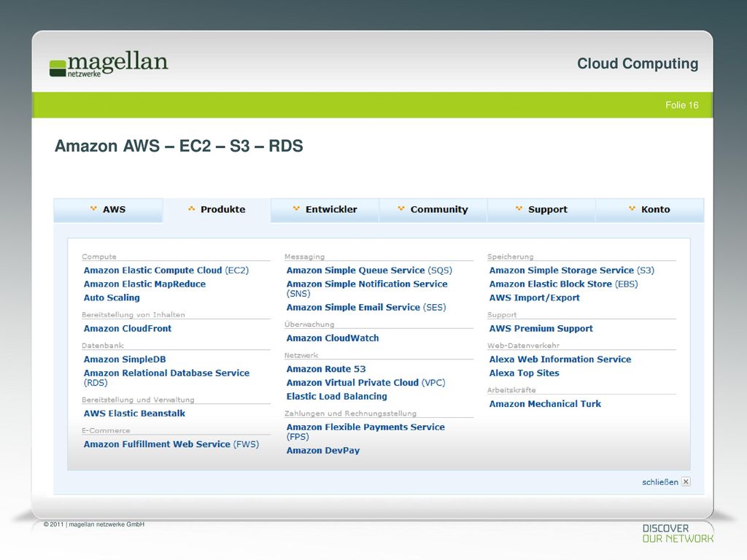Go to the Support tab
The width and height of the screenshot is (747, 560).
click(x=541, y=209)
